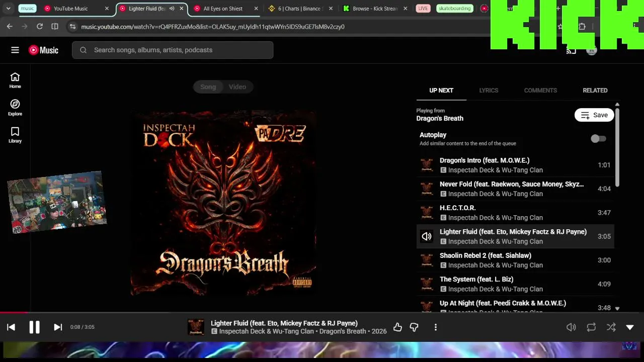Screen dimensions: 644x362
Task: Open Explore in the sidebar
Action: tap(15, 108)
